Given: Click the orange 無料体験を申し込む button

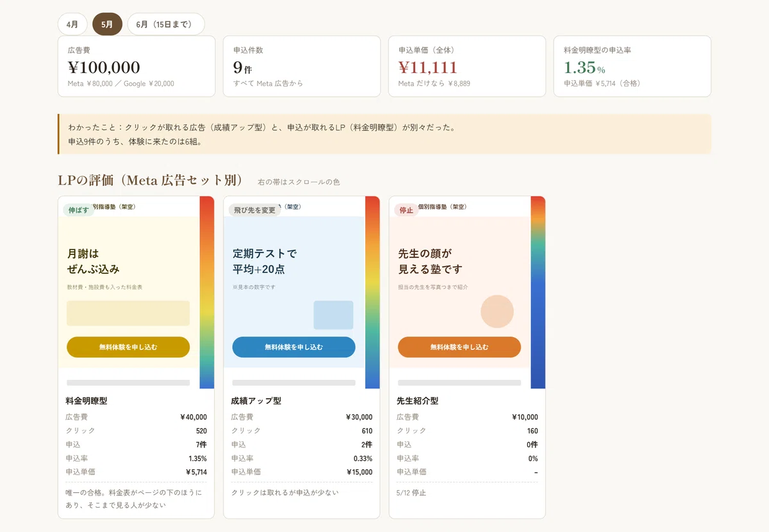Looking at the screenshot, I should tap(459, 347).
